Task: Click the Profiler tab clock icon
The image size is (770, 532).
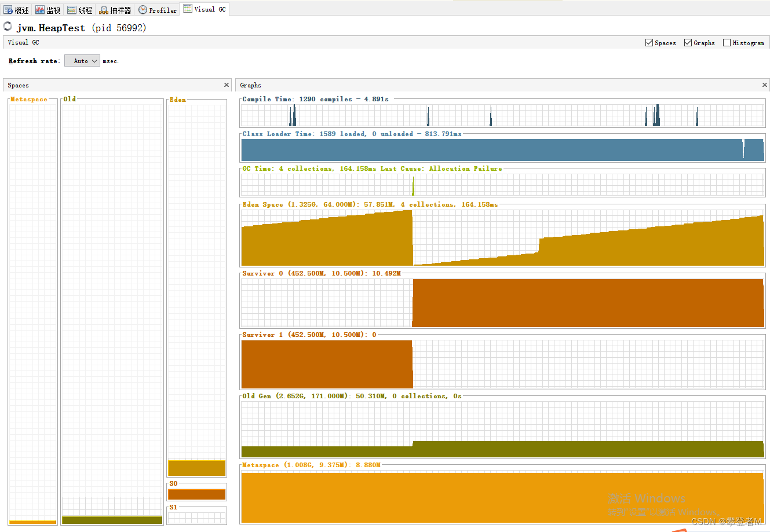Action: click(143, 10)
